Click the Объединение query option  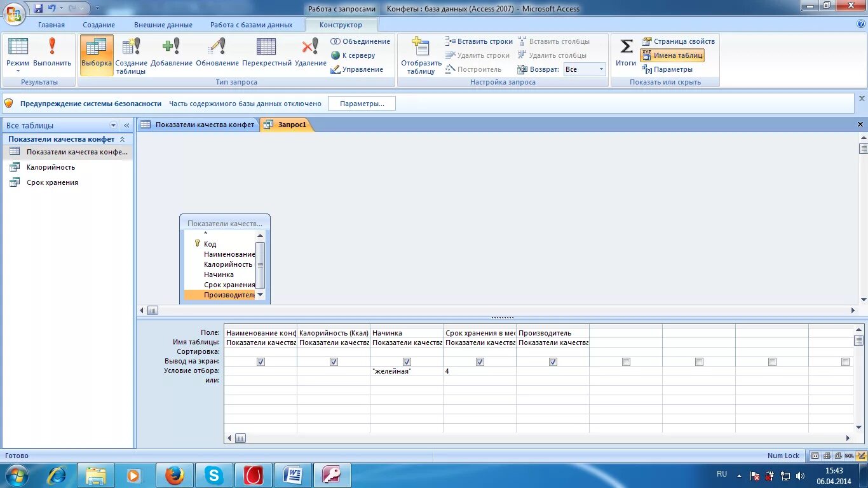360,41
